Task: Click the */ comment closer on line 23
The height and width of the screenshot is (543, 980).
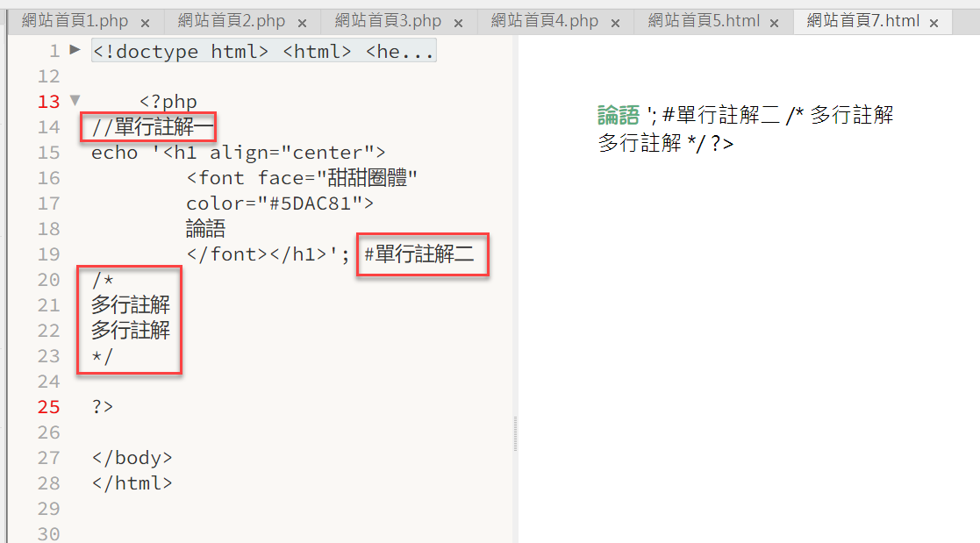Action: tap(103, 356)
